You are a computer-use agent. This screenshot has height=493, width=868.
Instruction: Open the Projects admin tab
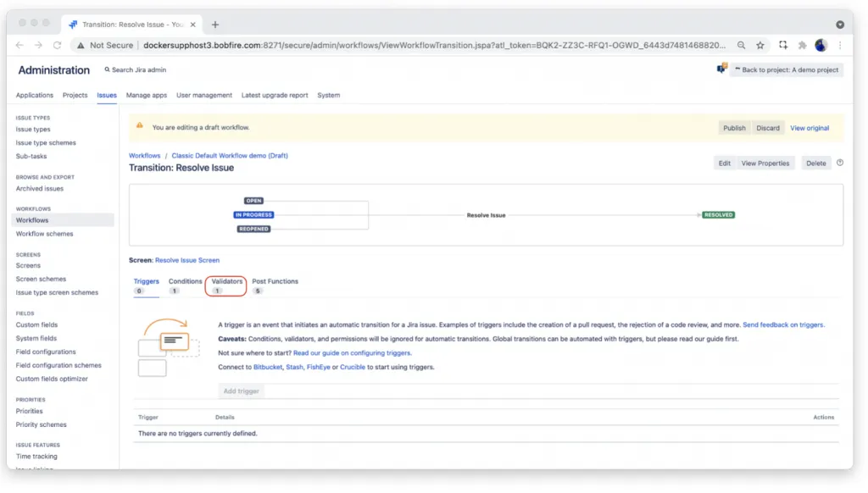[x=75, y=95]
